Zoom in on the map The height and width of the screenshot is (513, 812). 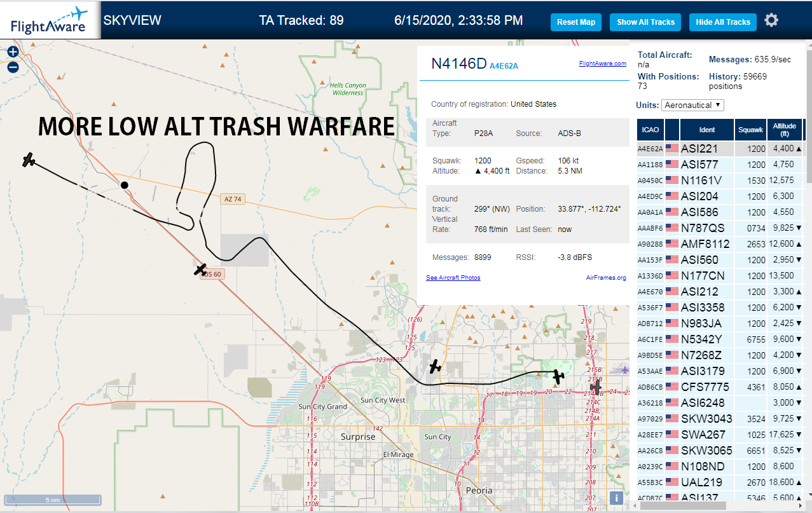13,51
